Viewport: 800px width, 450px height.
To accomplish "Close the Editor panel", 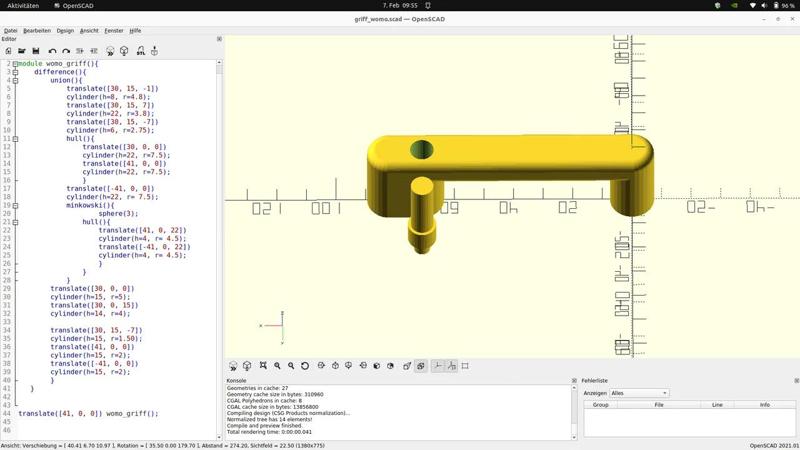I will pyautogui.click(x=219, y=39).
